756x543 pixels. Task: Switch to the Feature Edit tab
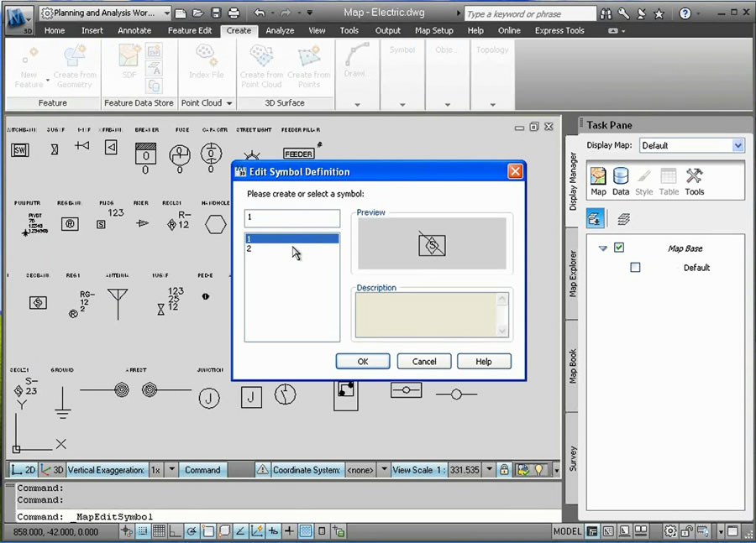pyautogui.click(x=190, y=30)
